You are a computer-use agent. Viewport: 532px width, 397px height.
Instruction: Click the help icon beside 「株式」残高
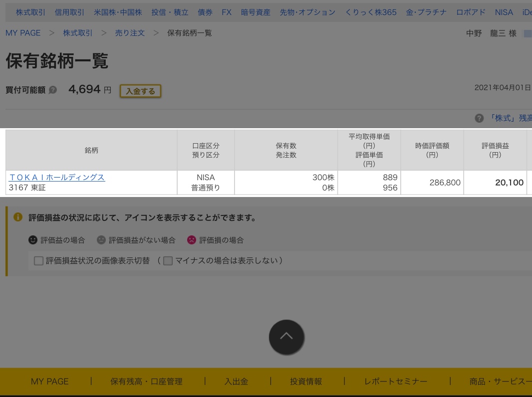tap(479, 118)
